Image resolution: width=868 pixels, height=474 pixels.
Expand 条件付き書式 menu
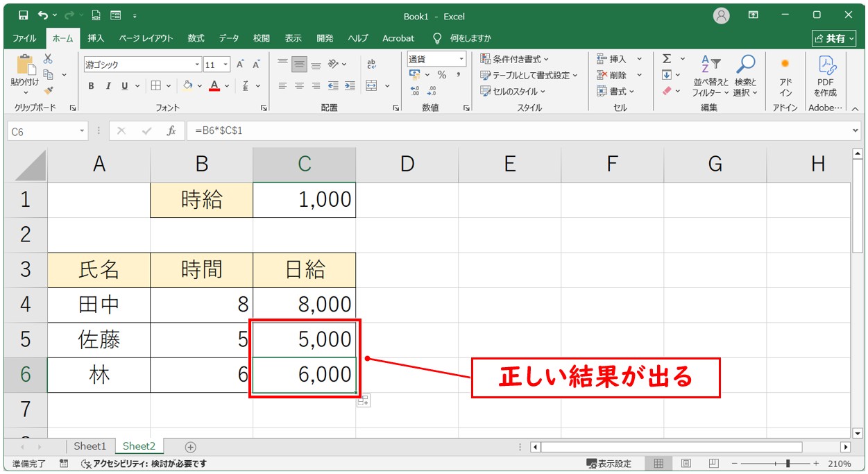[x=515, y=59]
